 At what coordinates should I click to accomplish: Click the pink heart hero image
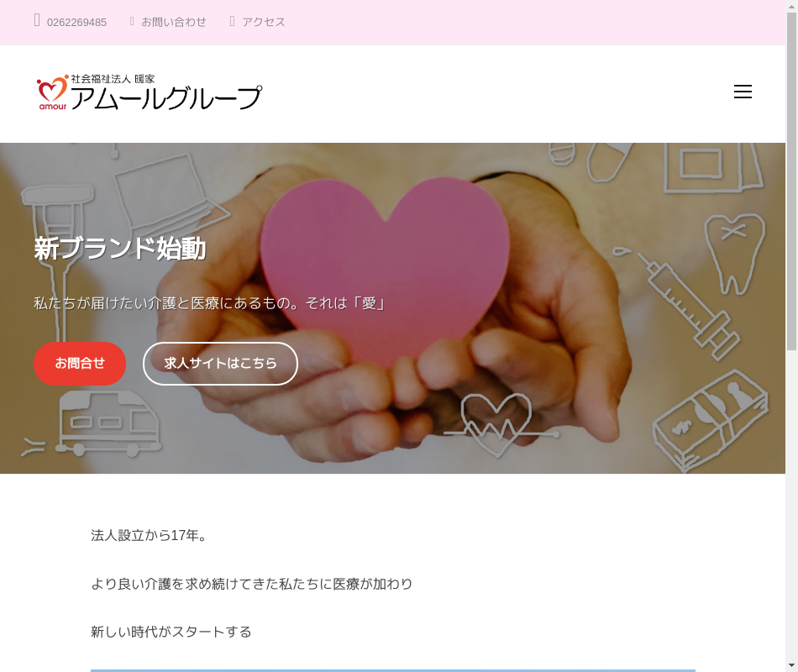tap(385, 269)
